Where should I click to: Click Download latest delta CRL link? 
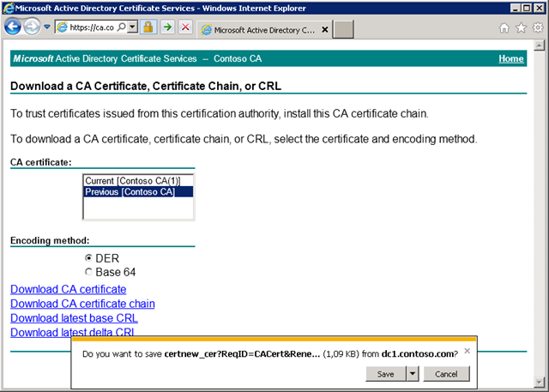tap(72, 332)
